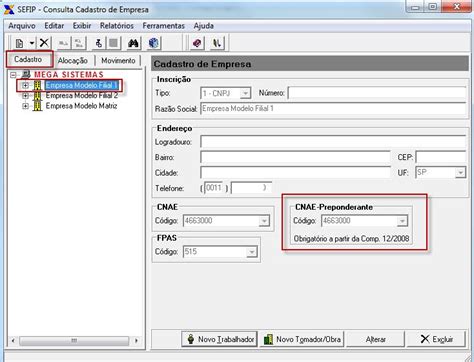Open the Ferramentas menu

click(x=163, y=26)
